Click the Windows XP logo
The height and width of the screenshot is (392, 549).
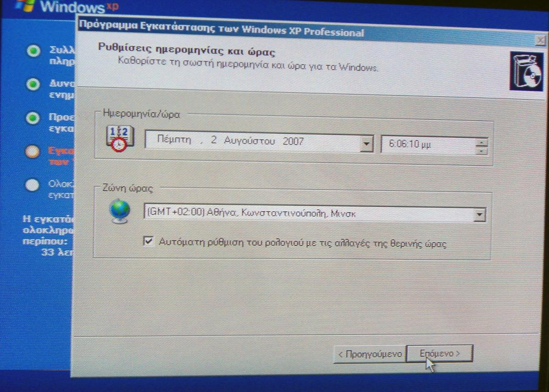[68, 6]
